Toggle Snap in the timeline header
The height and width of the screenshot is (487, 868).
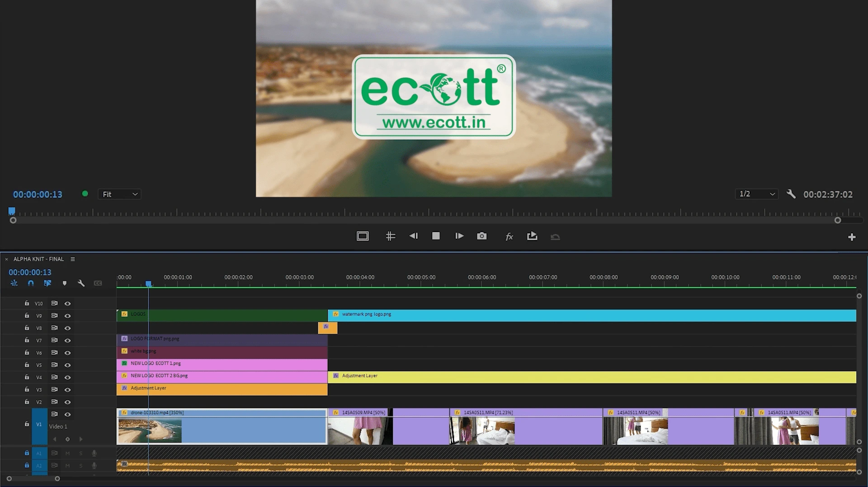tap(31, 283)
